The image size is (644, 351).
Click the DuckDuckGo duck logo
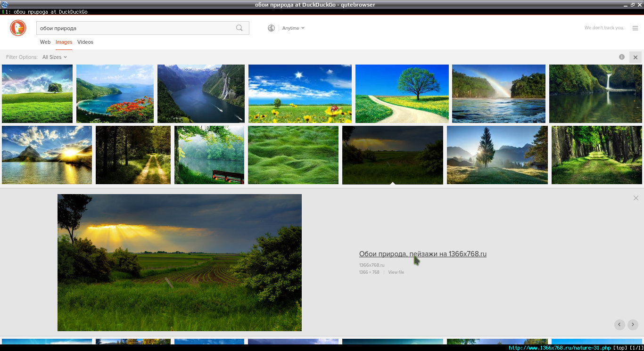pyautogui.click(x=18, y=28)
